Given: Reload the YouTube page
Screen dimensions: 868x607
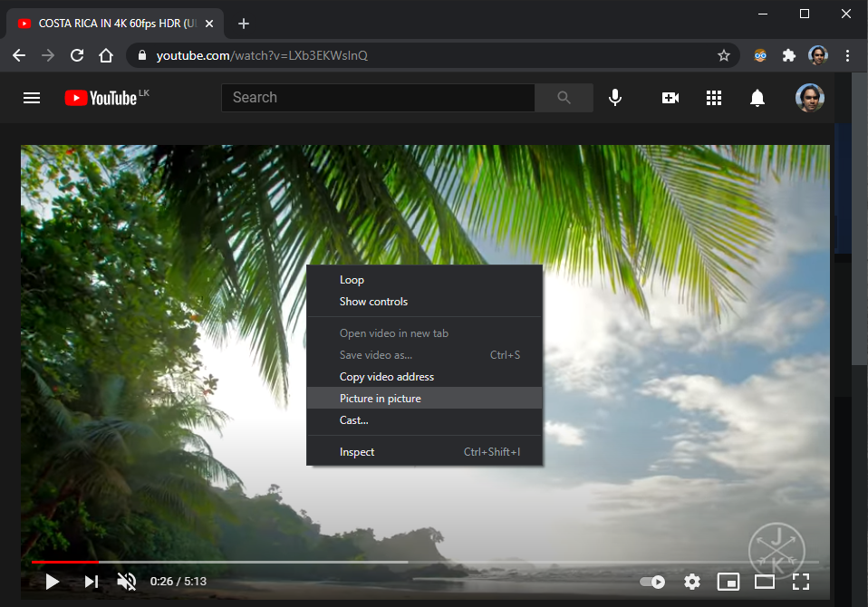Looking at the screenshot, I should click(77, 55).
